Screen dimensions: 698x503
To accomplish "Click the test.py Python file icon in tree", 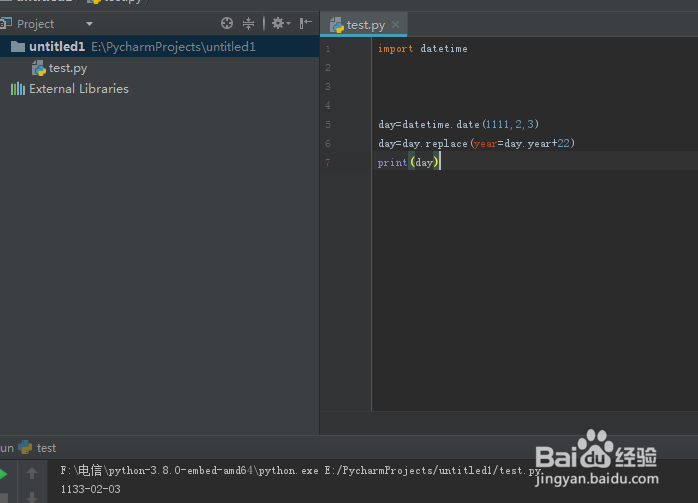I will 39,68.
